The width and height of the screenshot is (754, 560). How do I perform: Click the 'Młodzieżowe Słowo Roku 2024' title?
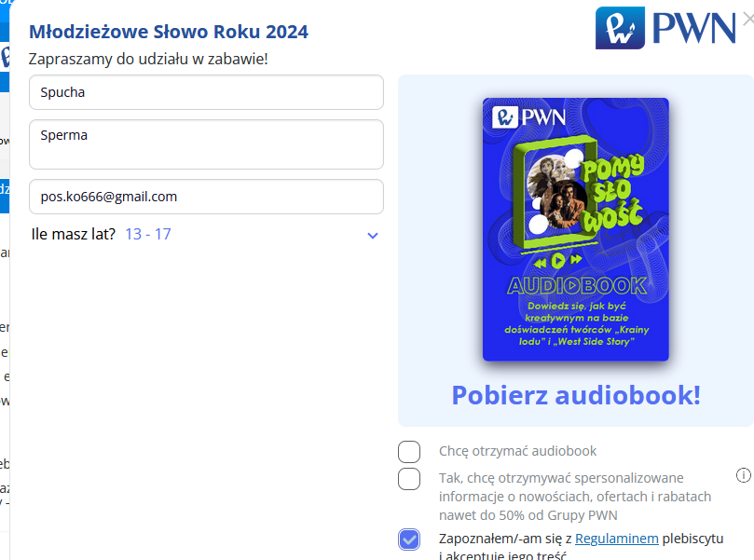(169, 32)
